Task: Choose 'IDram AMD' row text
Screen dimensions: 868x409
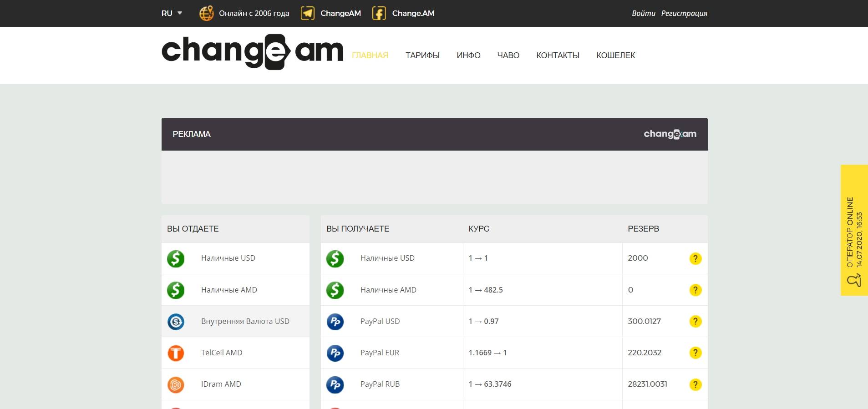Action: pos(221,384)
